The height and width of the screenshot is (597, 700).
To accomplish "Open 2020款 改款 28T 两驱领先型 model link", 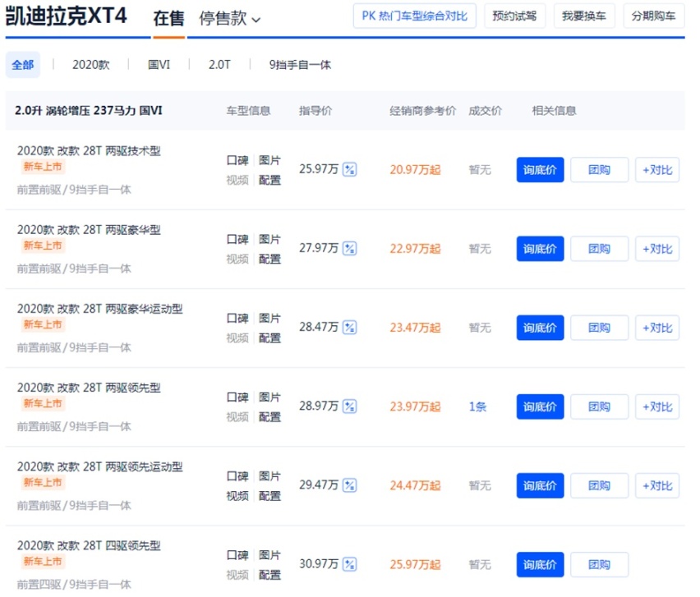I will point(89,388).
